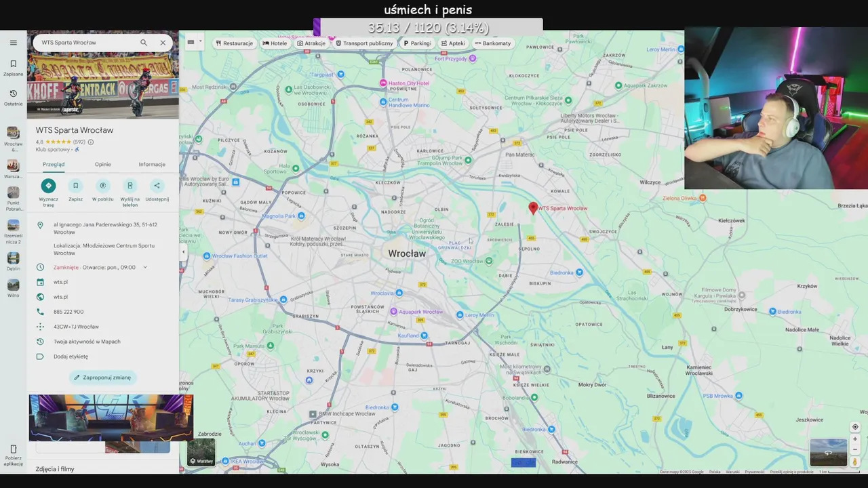Click W pobliżu nearby button

pyautogui.click(x=102, y=186)
